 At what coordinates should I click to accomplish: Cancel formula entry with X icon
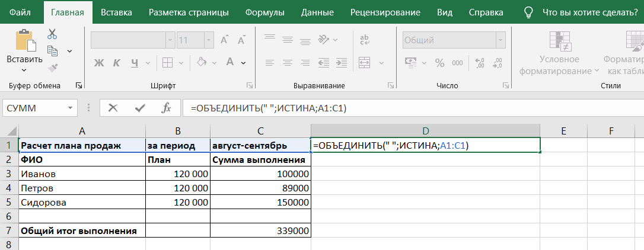(x=113, y=108)
